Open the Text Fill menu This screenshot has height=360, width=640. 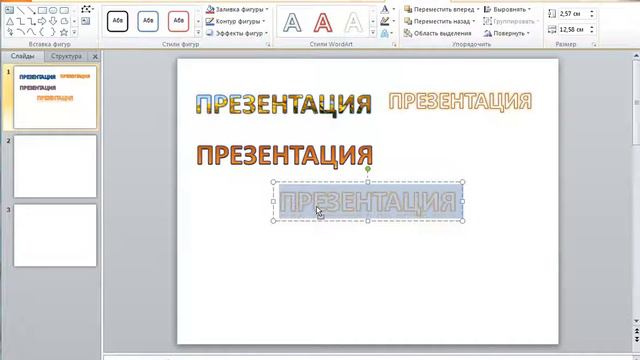(387, 9)
